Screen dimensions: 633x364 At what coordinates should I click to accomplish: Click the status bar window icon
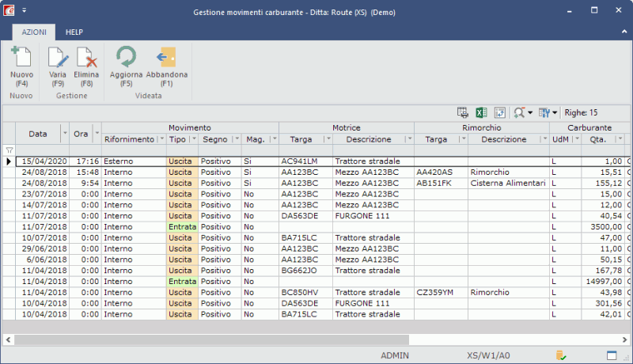(612, 355)
